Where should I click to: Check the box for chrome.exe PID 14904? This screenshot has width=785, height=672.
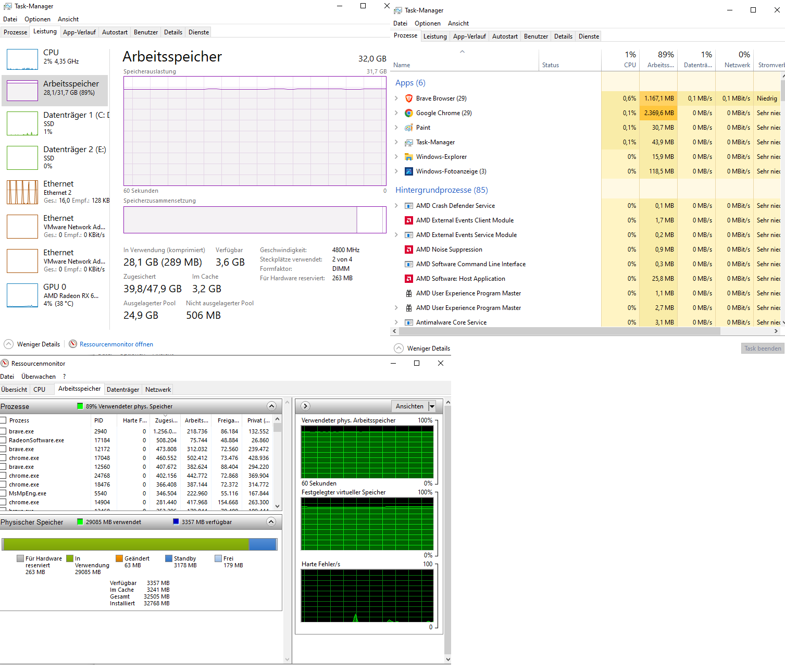click(x=3, y=502)
